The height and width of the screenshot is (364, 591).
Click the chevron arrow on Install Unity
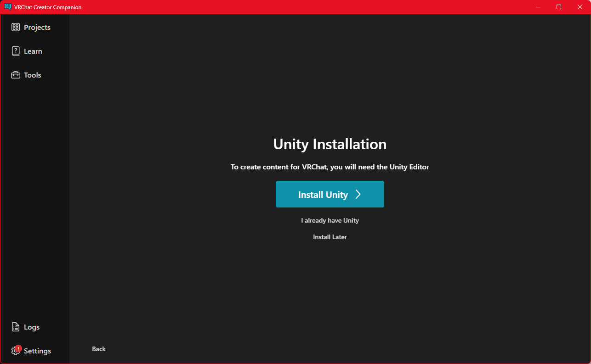(x=358, y=194)
